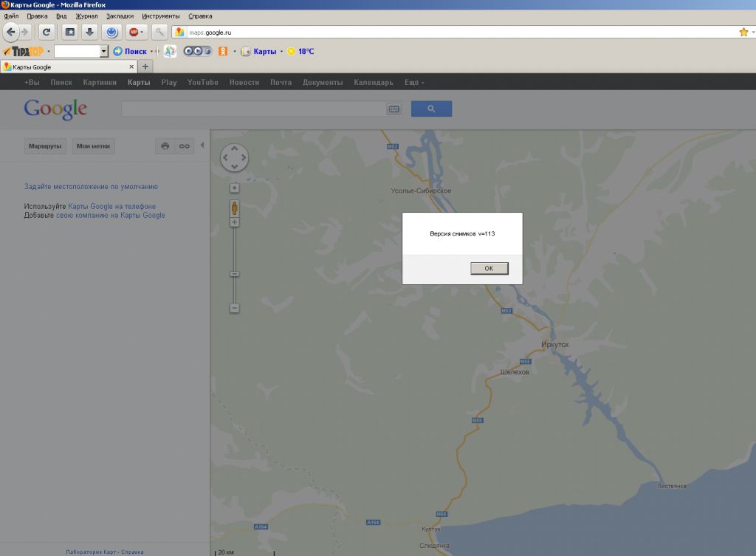
Task: Open a new tab with plus button
Action: point(145,66)
